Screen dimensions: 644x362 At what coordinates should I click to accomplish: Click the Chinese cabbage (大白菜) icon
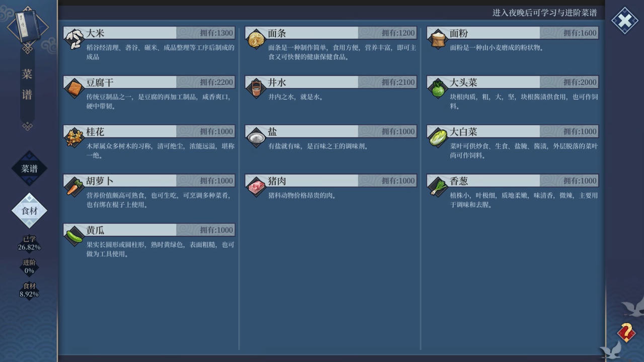(438, 137)
